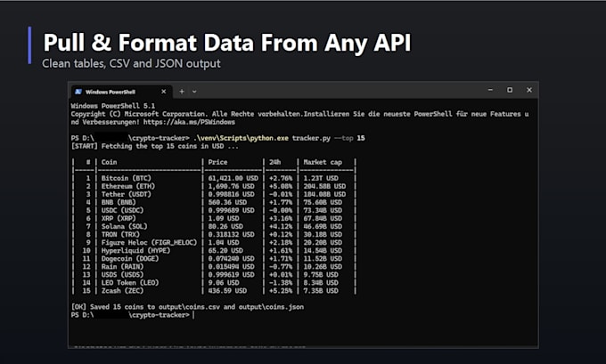
Task: Click the Hyperliquid (HYPE) row name
Action: click(135, 250)
